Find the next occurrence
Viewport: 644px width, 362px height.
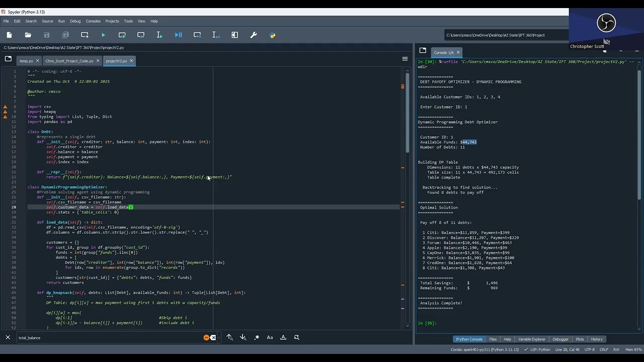243,338
